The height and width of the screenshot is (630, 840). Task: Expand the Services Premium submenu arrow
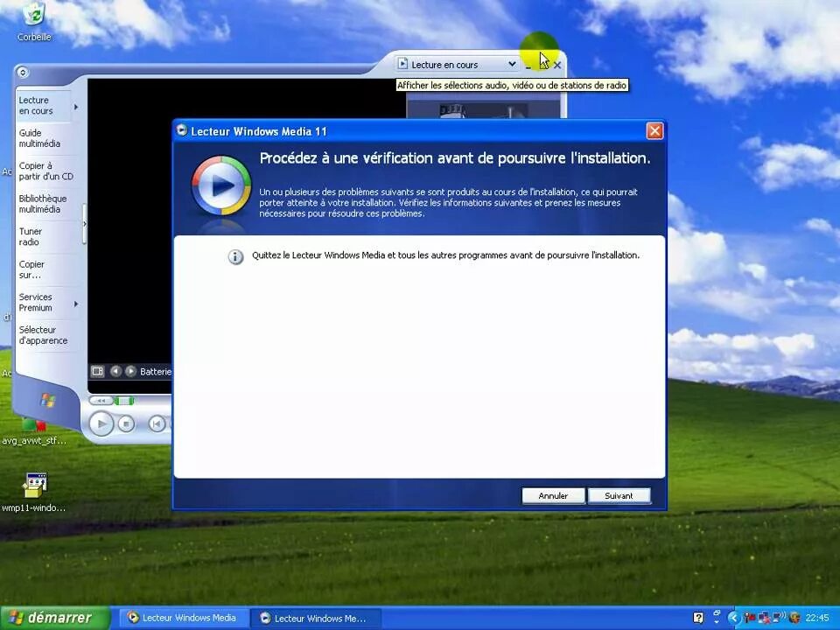(76, 304)
